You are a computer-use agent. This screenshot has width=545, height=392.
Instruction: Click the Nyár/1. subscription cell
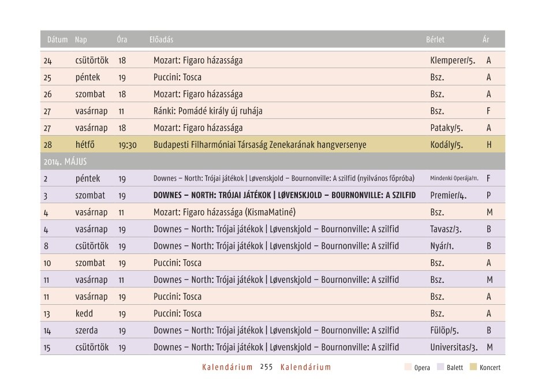click(x=442, y=246)
